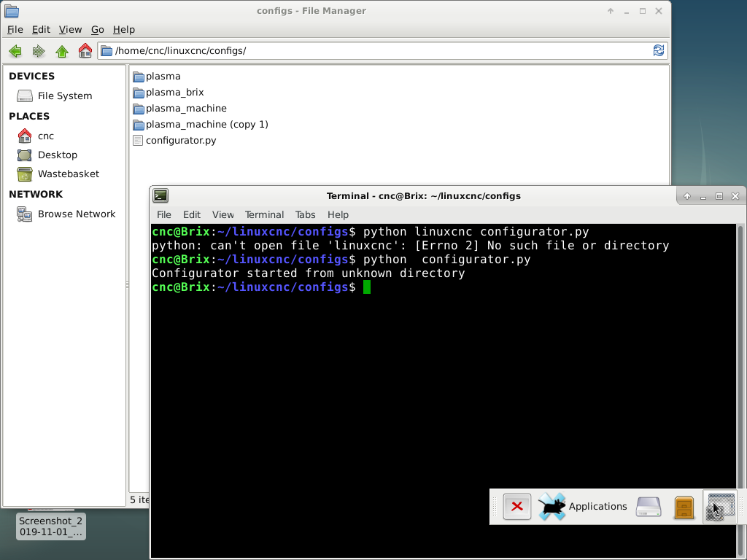The width and height of the screenshot is (747, 560).
Task: Click the Terminal window's vertical scrollbar
Action: click(x=741, y=391)
